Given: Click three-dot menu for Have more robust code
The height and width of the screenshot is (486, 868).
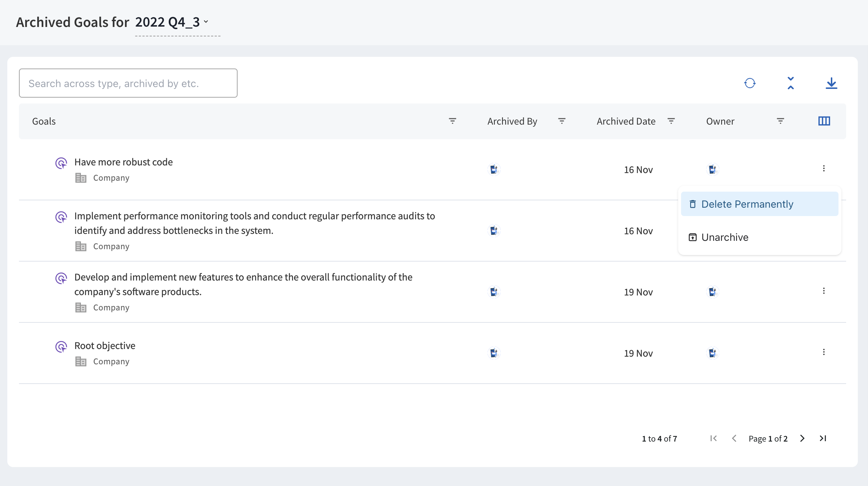Looking at the screenshot, I should 824,168.
